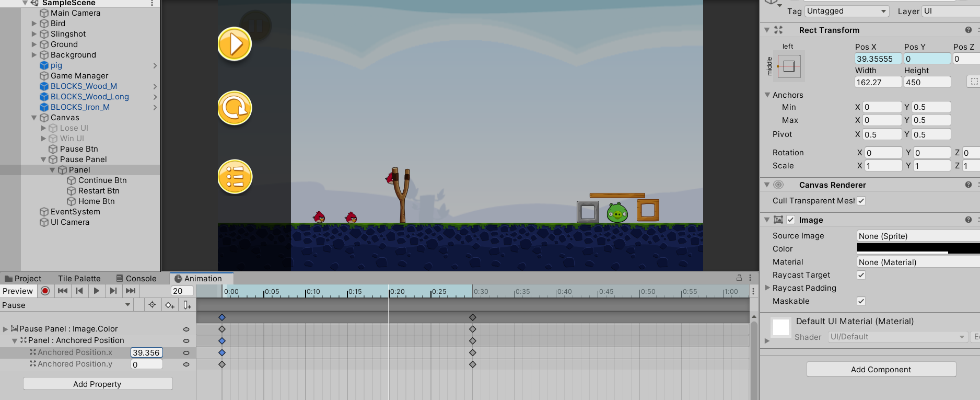
Task: Play the Pause animation clip
Action: [x=96, y=291]
